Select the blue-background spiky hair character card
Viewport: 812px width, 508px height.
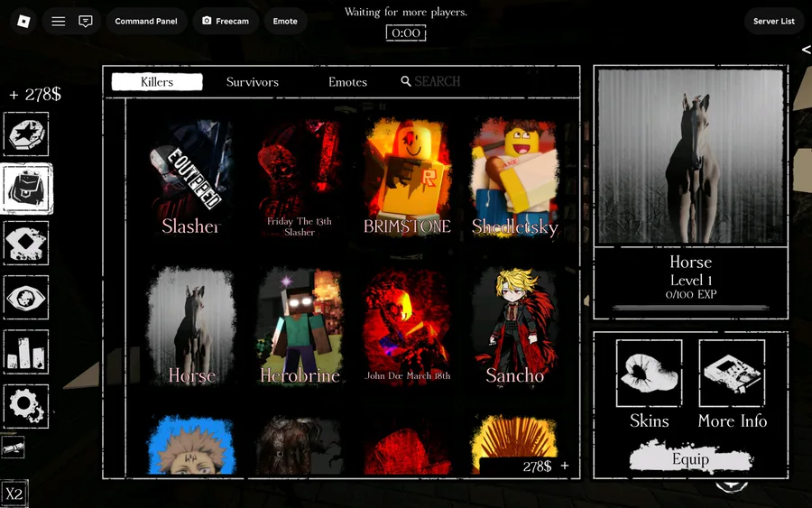[x=191, y=444]
